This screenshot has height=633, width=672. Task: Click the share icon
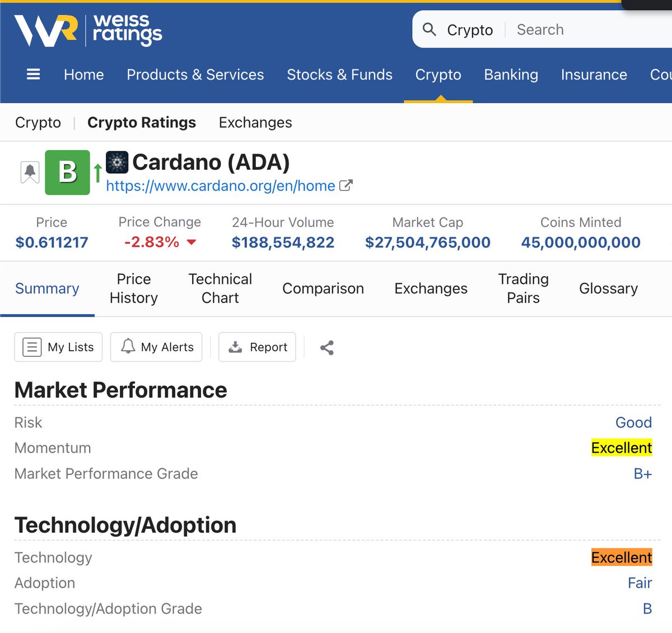point(327,348)
